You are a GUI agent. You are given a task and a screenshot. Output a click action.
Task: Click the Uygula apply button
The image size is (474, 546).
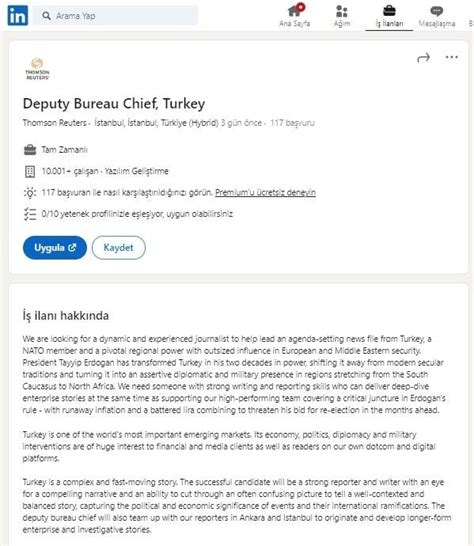[55, 248]
